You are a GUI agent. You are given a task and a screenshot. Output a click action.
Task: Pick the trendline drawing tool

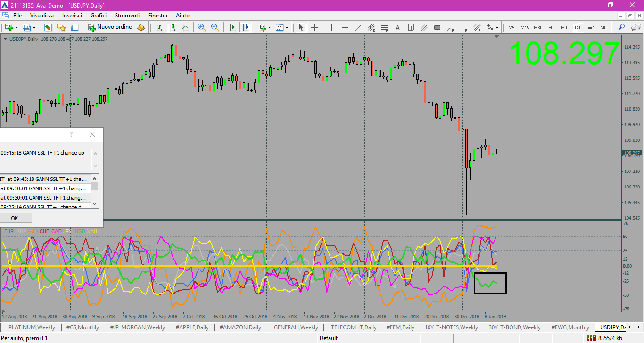coord(358,27)
